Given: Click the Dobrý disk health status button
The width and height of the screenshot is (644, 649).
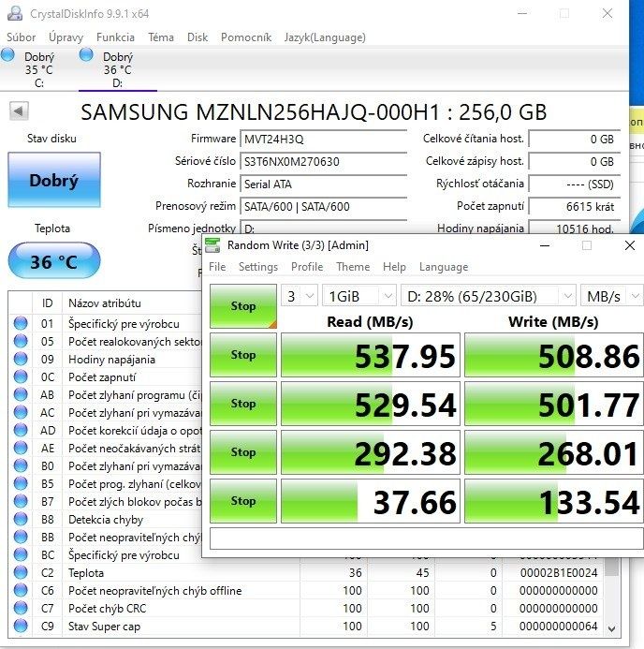Looking at the screenshot, I should [54, 180].
